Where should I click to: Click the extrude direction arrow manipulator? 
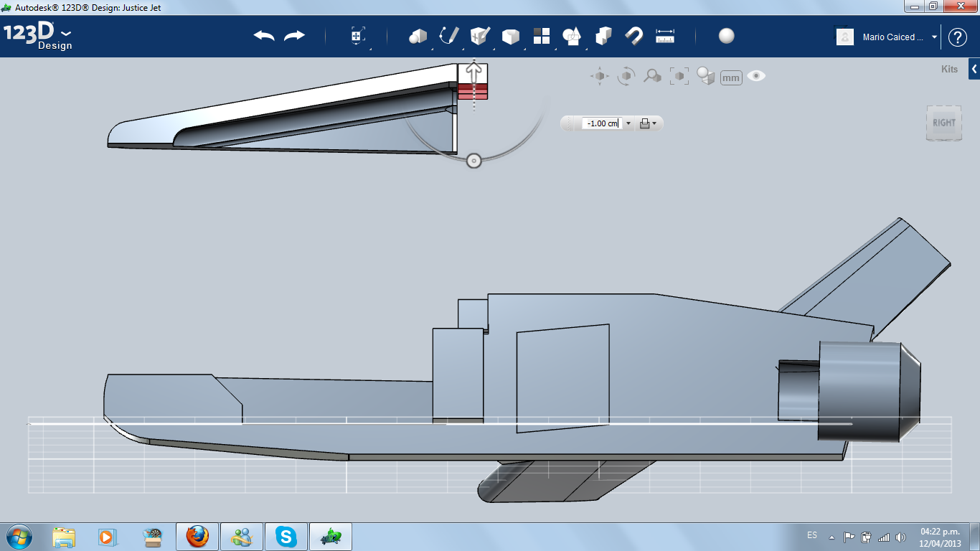(473, 72)
